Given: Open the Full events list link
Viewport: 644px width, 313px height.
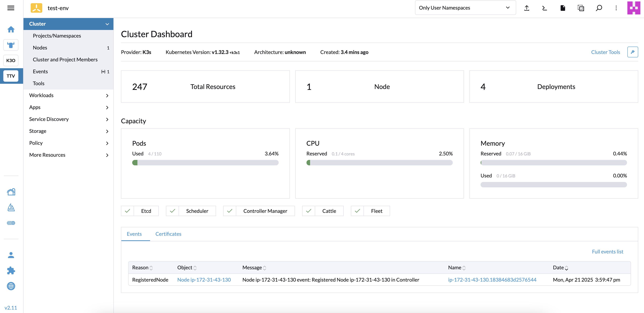Looking at the screenshot, I should pos(607,252).
